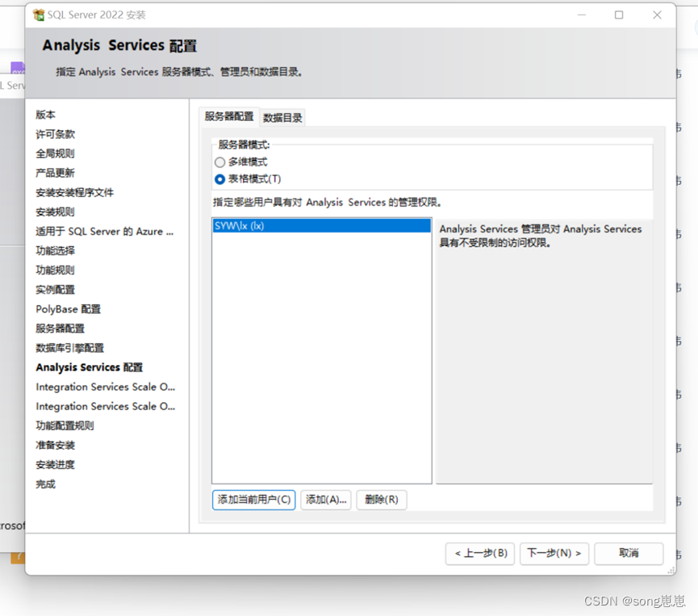Click the 删除(R) button
The image size is (698, 616).
click(x=382, y=500)
